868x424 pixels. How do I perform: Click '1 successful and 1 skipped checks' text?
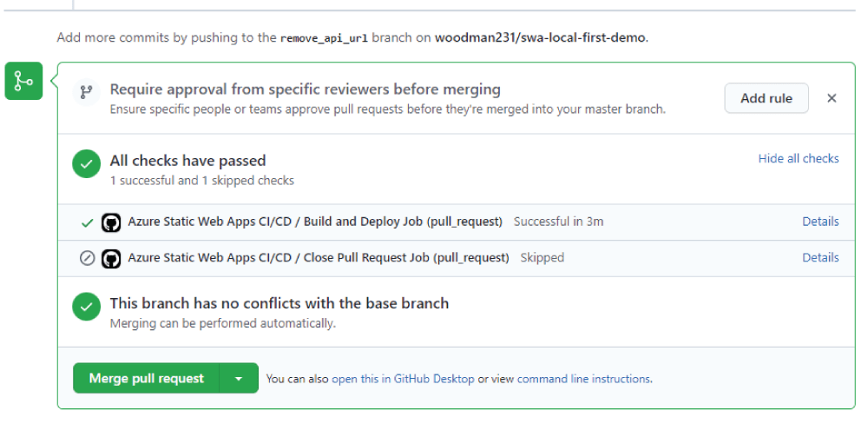[201, 181]
